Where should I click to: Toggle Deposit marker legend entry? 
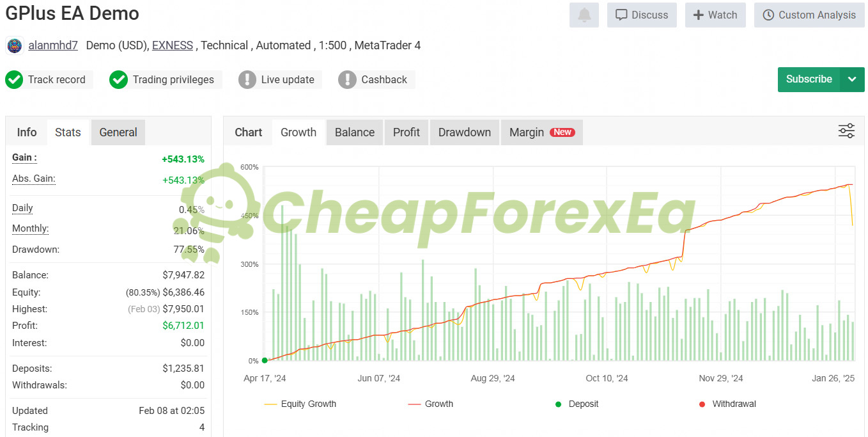point(577,404)
